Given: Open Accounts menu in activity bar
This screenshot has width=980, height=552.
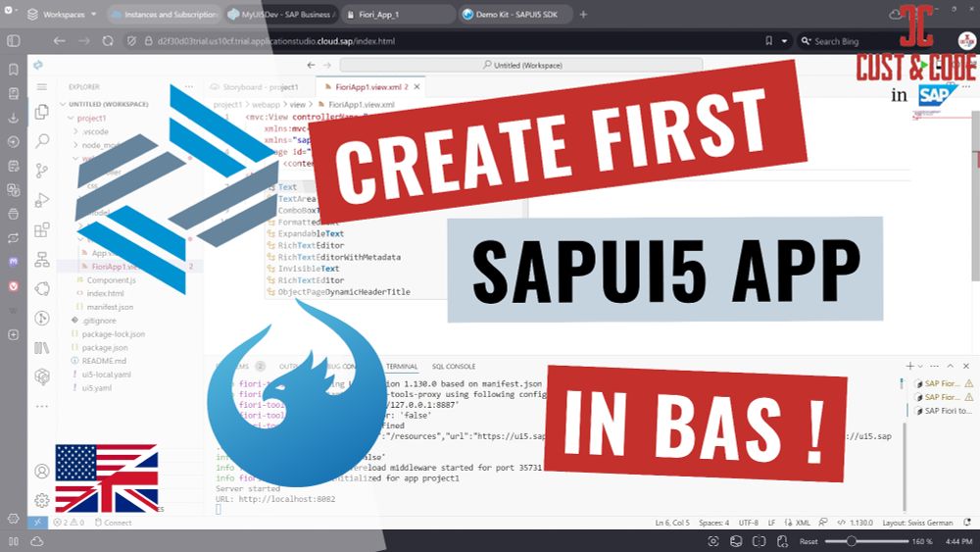Looking at the screenshot, I should [x=42, y=471].
